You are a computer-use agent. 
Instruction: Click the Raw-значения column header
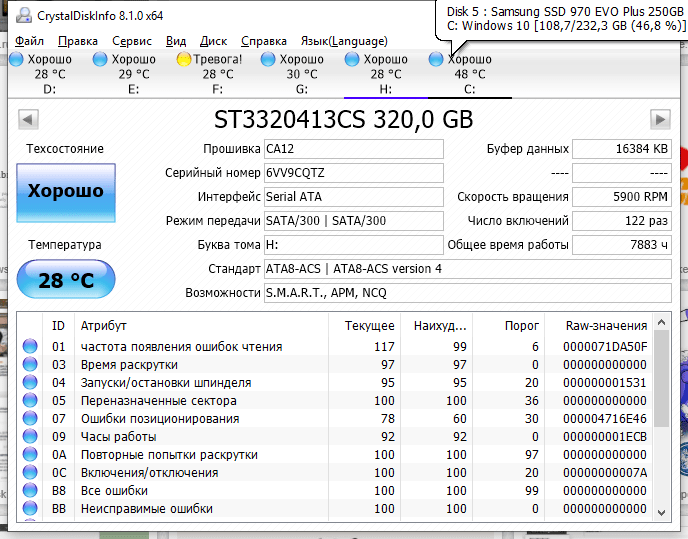click(x=598, y=326)
